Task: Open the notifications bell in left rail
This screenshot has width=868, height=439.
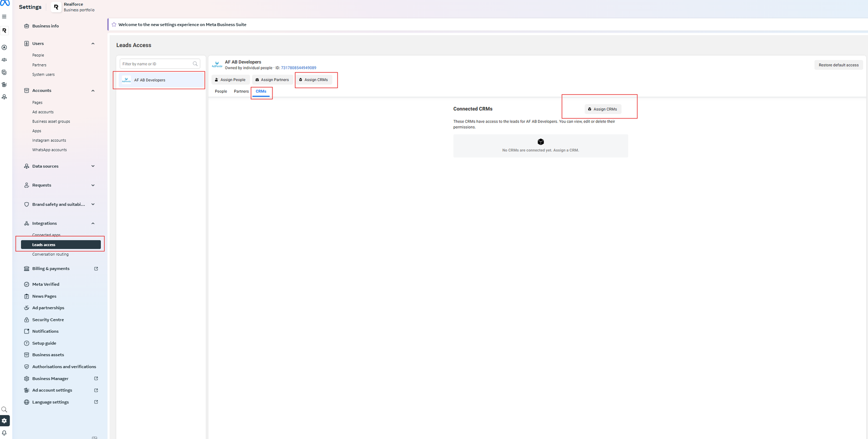Action: 5,433
